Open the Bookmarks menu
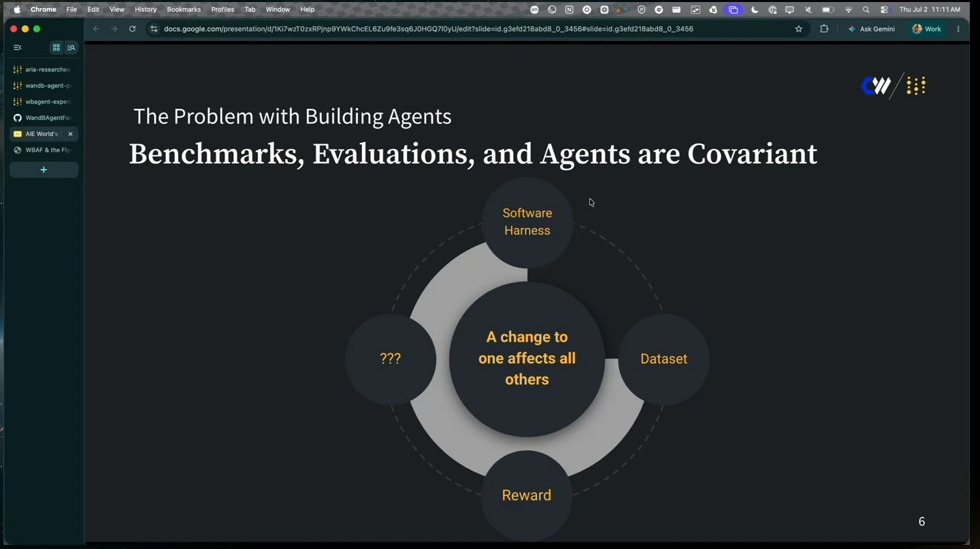This screenshot has height=549, width=980. 184,10
